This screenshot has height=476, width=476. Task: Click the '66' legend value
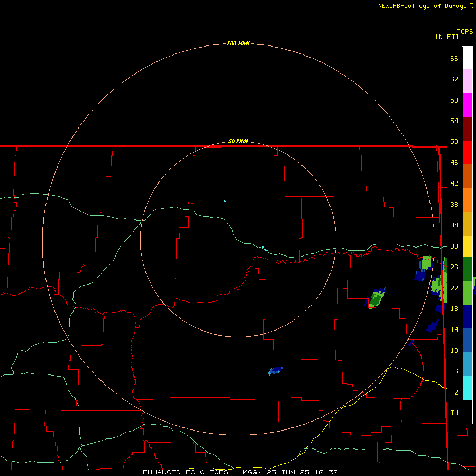[454, 58]
